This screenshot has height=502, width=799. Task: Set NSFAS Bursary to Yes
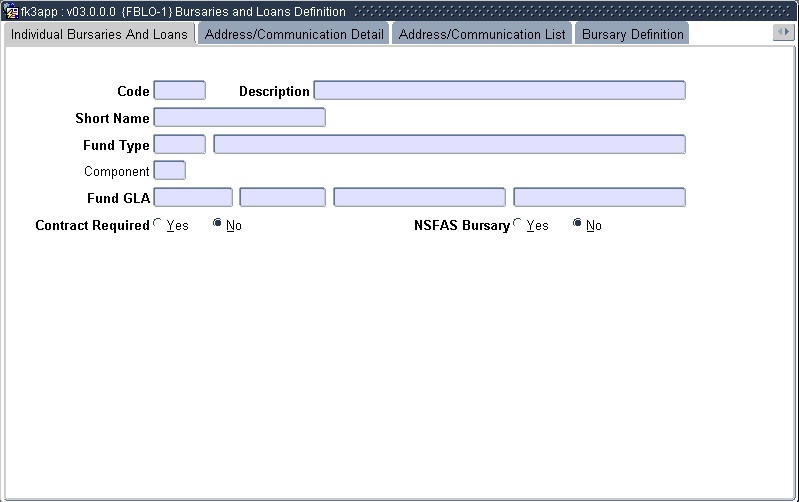coord(518,225)
